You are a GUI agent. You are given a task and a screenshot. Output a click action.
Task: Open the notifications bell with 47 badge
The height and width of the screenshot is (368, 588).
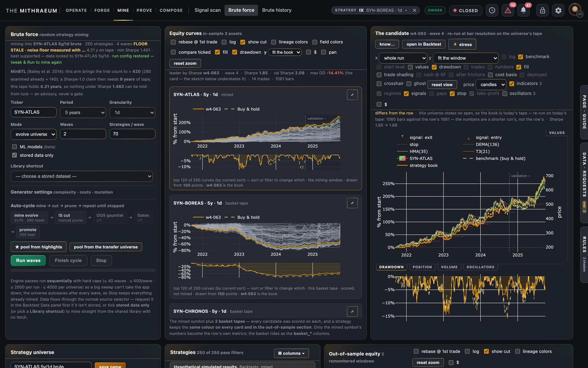coord(523,10)
